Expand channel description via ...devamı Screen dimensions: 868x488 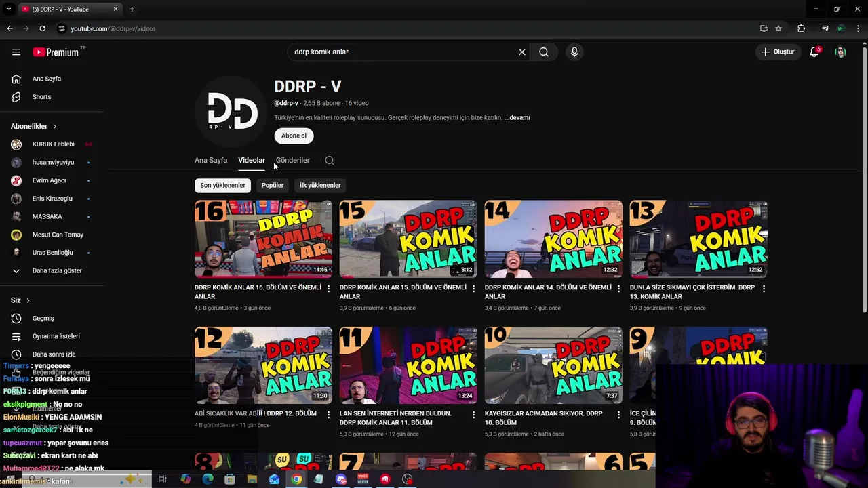517,117
